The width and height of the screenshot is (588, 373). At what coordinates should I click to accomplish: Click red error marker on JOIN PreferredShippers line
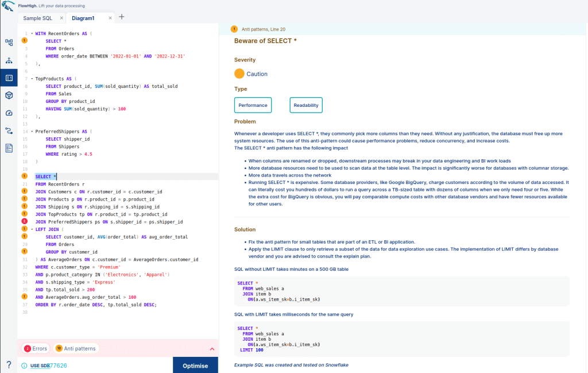pos(24,221)
